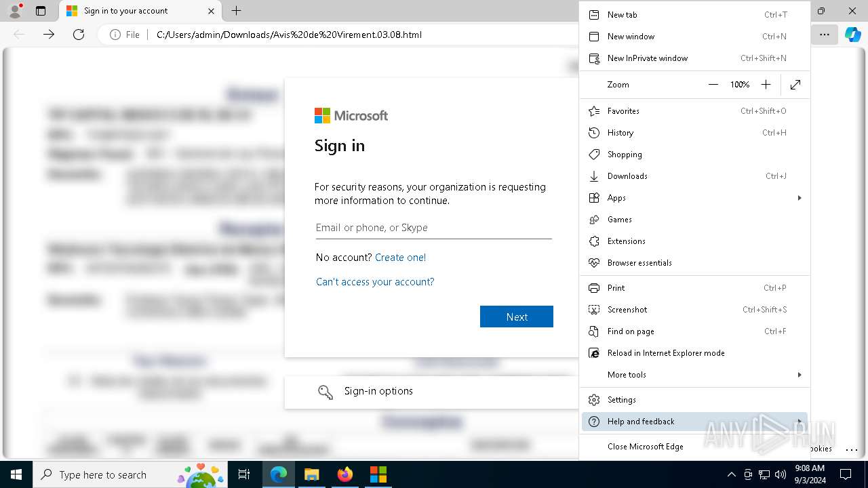
Task: Open the volume control in tray
Action: click(781, 474)
